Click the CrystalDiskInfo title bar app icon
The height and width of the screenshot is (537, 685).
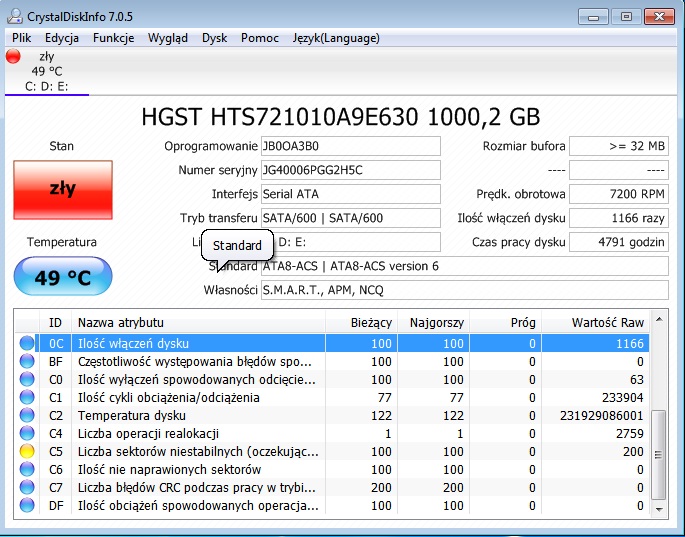tap(15, 17)
